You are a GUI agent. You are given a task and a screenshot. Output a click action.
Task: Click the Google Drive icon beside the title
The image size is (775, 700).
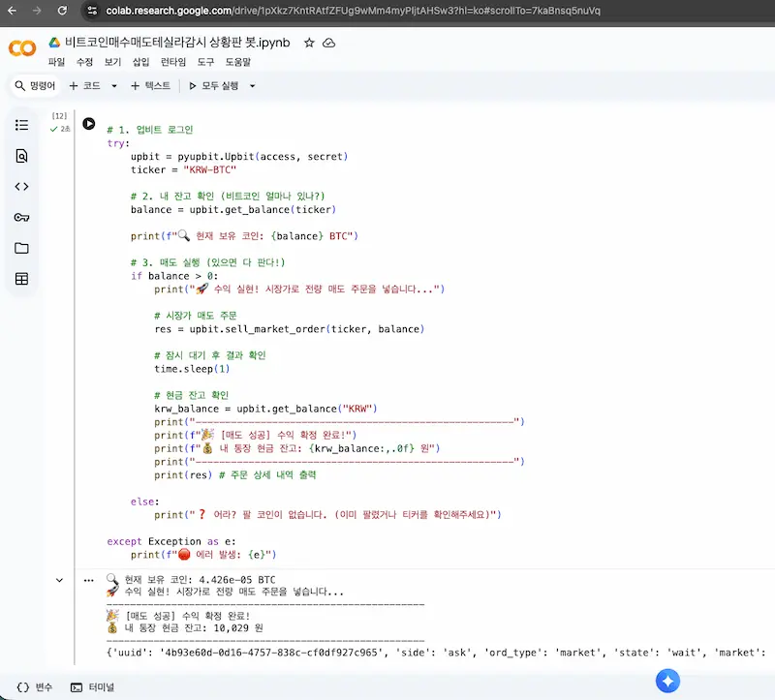54,43
